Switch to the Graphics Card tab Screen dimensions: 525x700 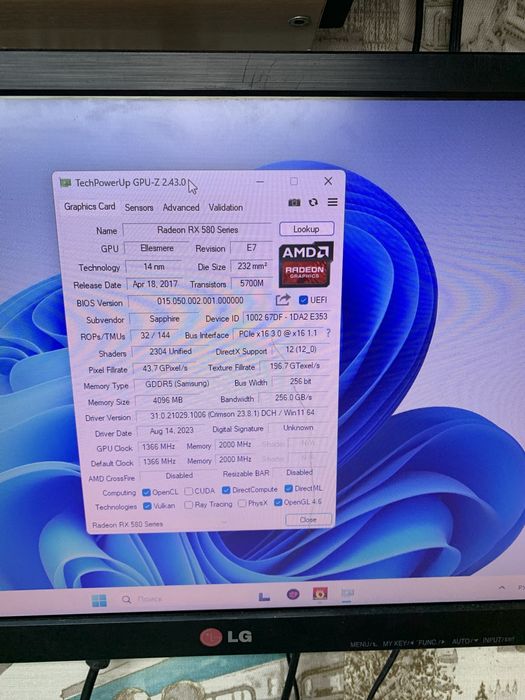pos(89,206)
